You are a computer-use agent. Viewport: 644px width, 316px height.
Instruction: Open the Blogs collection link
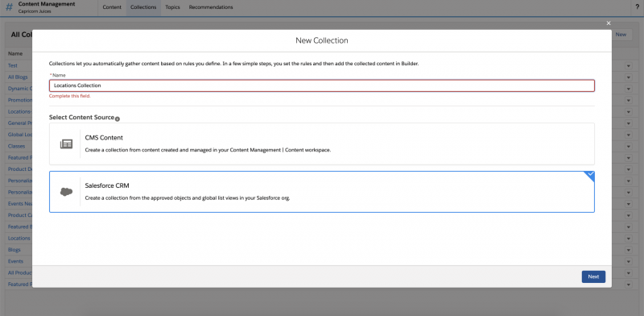[14, 250]
